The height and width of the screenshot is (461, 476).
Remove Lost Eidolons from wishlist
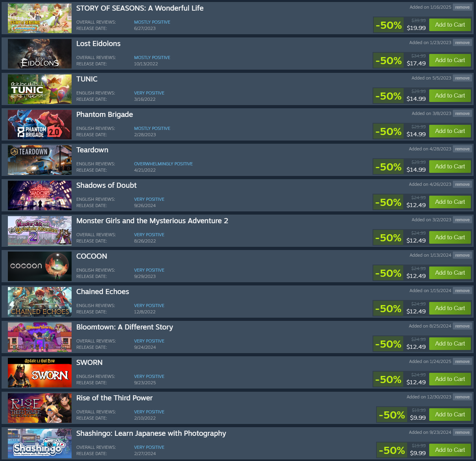(462, 43)
